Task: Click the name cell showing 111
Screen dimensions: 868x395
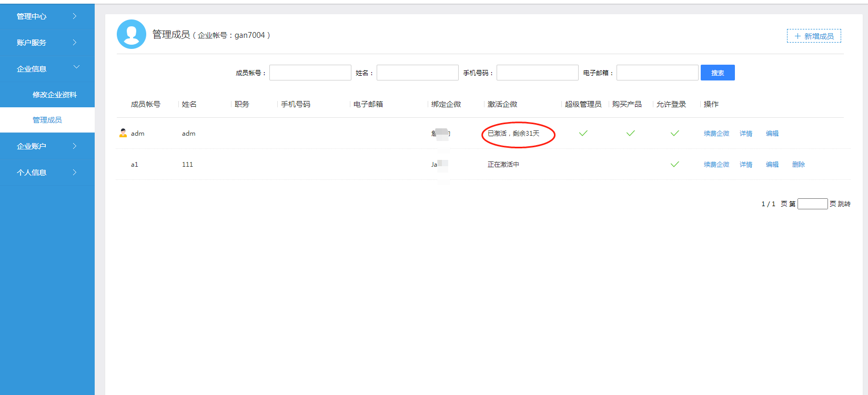Action: tap(187, 165)
